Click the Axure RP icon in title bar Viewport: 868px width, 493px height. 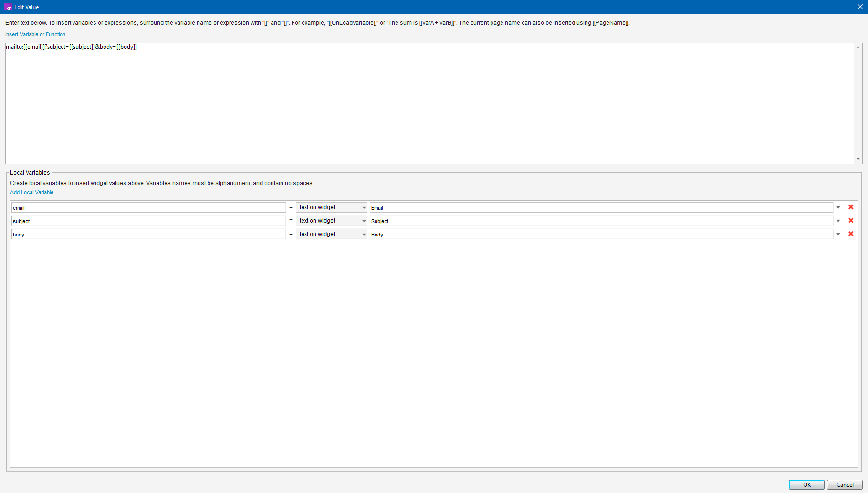coord(8,7)
